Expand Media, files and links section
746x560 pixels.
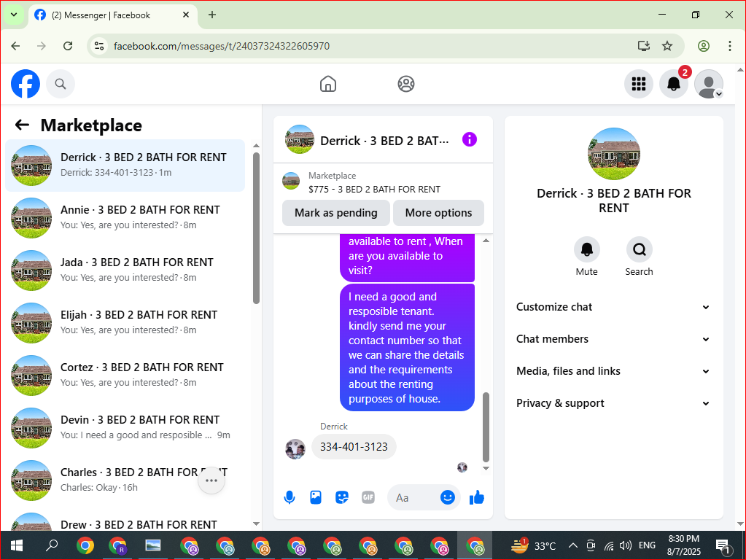(x=613, y=371)
